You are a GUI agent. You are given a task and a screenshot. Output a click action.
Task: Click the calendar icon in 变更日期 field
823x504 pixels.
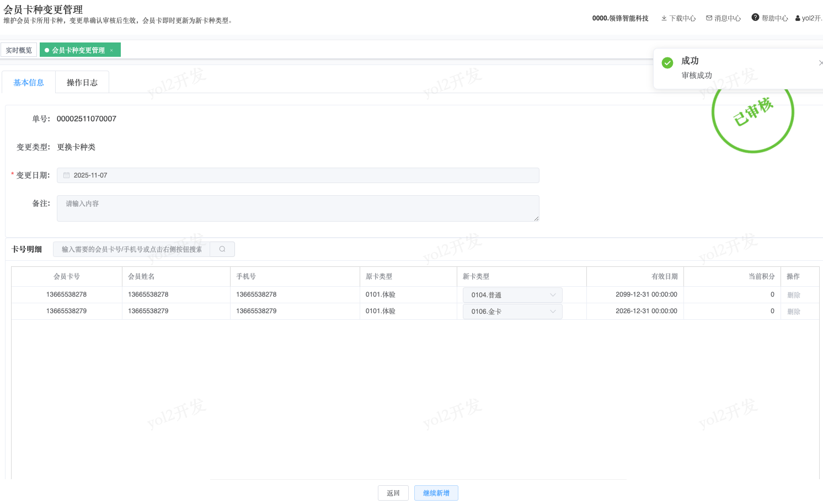[67, 175]
